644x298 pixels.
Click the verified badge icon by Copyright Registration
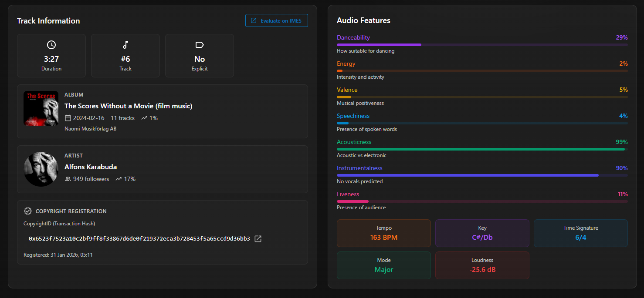tap(28, 211)
